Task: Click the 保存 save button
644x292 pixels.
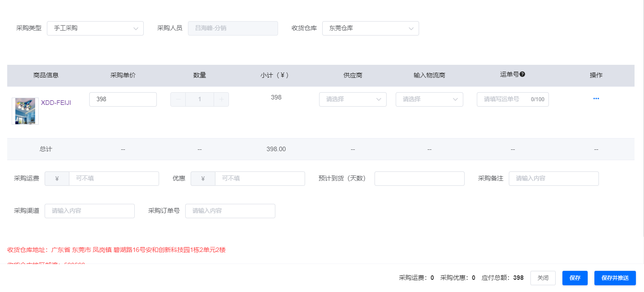Action: (575, 278)
